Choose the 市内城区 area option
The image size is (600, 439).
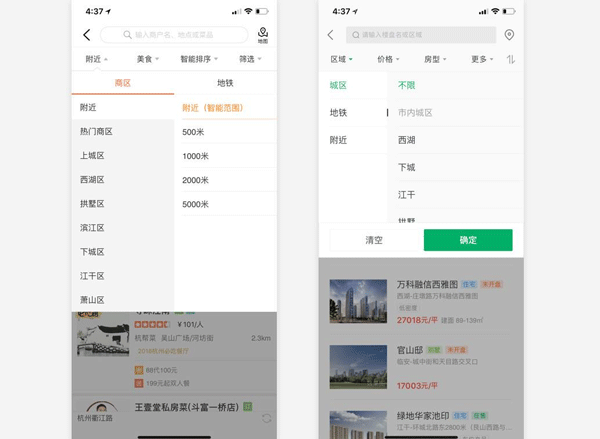455,113
